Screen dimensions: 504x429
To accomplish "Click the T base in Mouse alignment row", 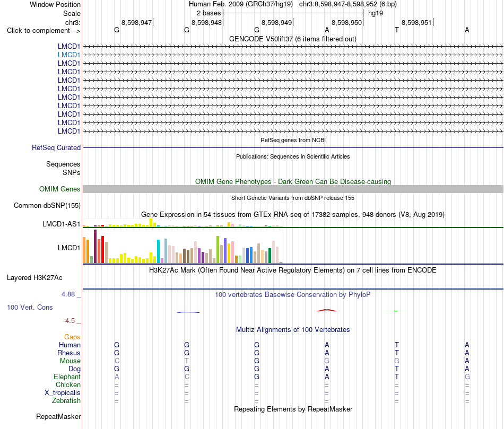I will coord(186,361).
